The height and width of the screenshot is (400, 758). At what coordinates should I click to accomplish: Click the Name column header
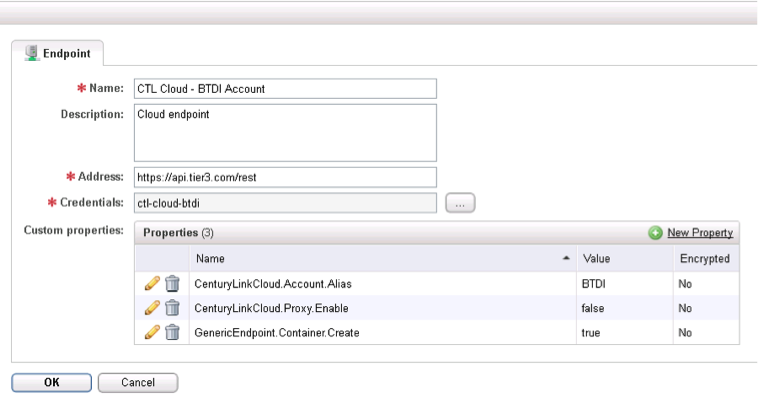[x=383, y=258]
